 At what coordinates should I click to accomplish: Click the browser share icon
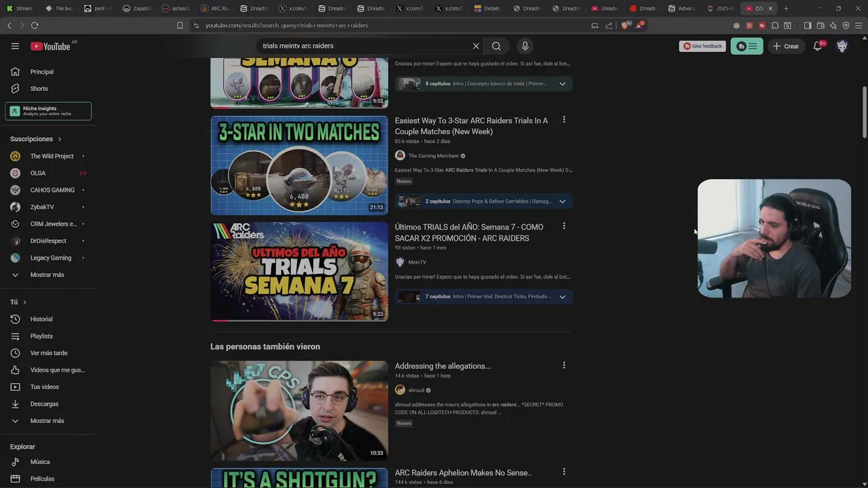click(x=609, y=26)
